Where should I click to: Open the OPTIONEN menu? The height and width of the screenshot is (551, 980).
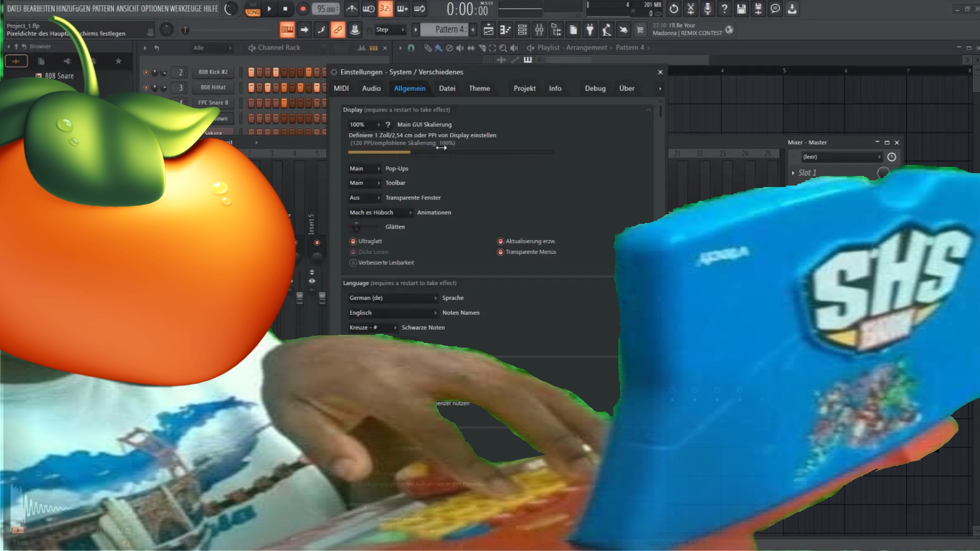pos(154,9)
